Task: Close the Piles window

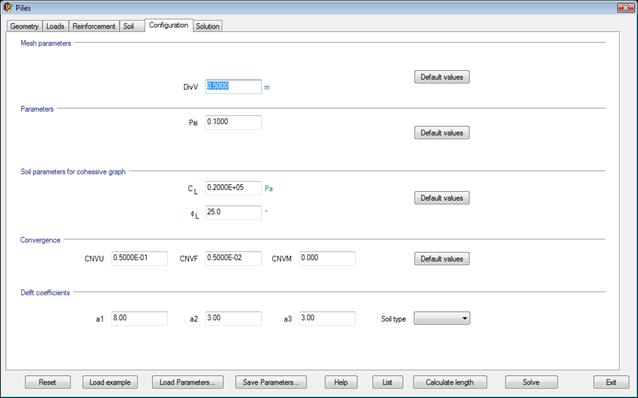Action: tap(625, 8)
